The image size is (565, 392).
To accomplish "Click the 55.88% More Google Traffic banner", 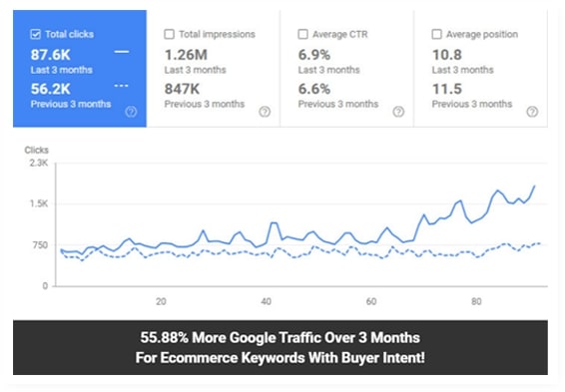I will coord(281,348).
